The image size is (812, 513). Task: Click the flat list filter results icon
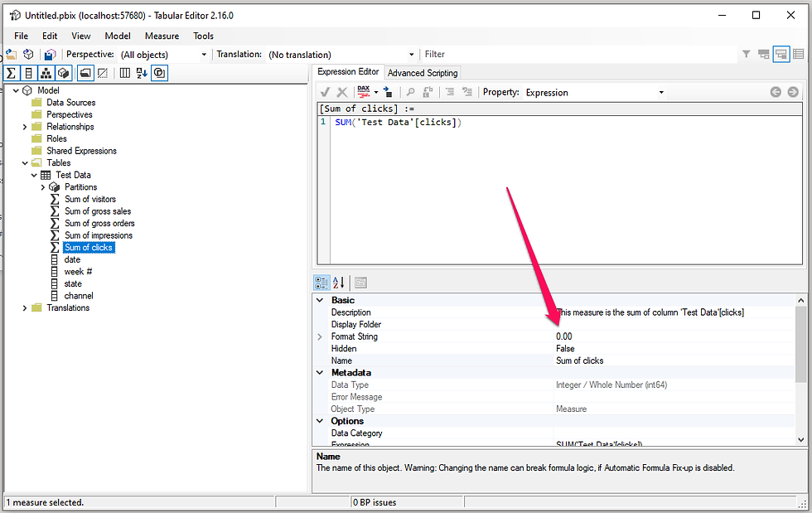click(x=799, y=54)
